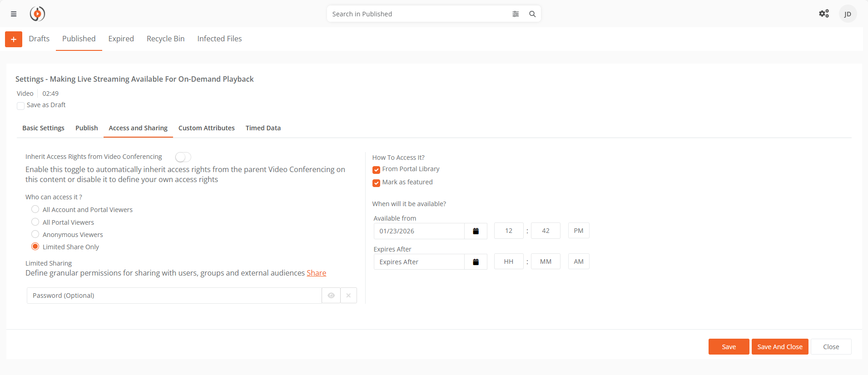The width and height of the screenshot is (868, 375).
Task: Toggle AM on Expires After time
Action: (578, 262)
